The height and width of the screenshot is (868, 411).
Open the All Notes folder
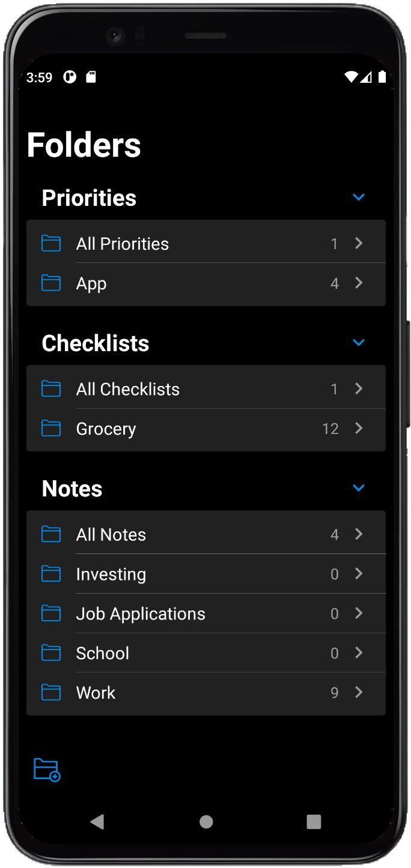click(x=111, y=534)
